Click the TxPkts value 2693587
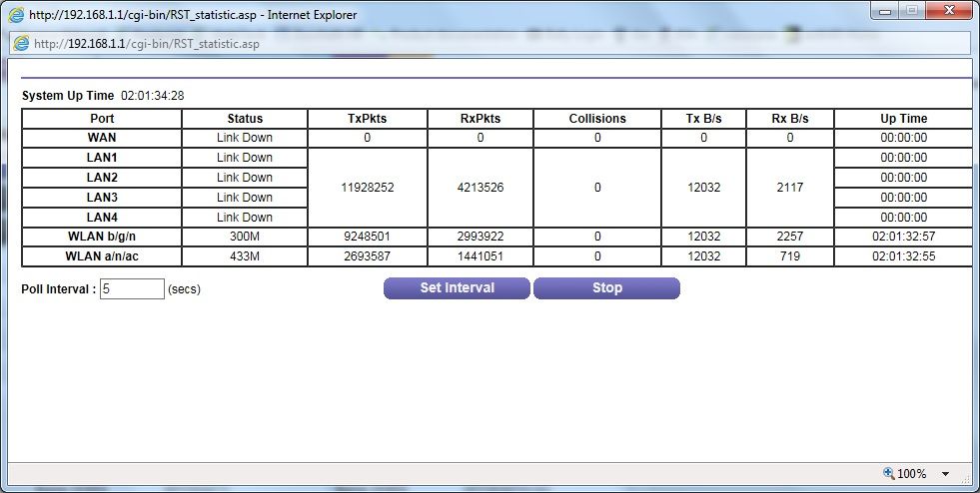The image size is (980, 493). click(x=368, y=256)
